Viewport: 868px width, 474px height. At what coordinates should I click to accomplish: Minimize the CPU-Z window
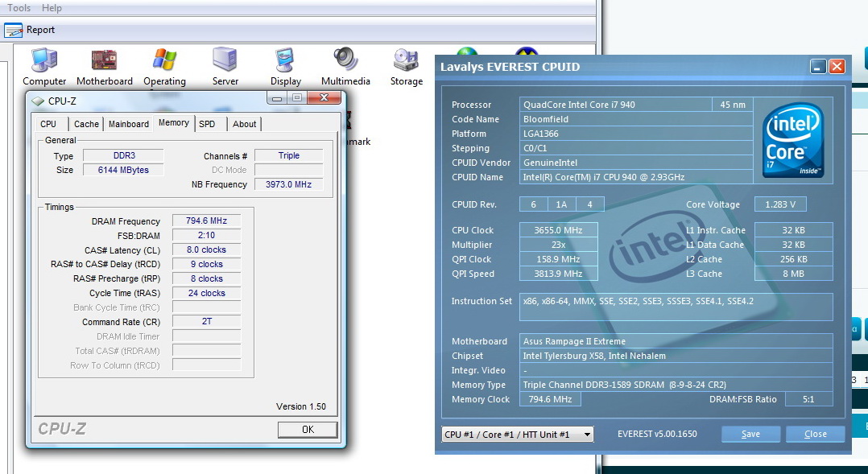pyautogui.click(x=277, y=98)
